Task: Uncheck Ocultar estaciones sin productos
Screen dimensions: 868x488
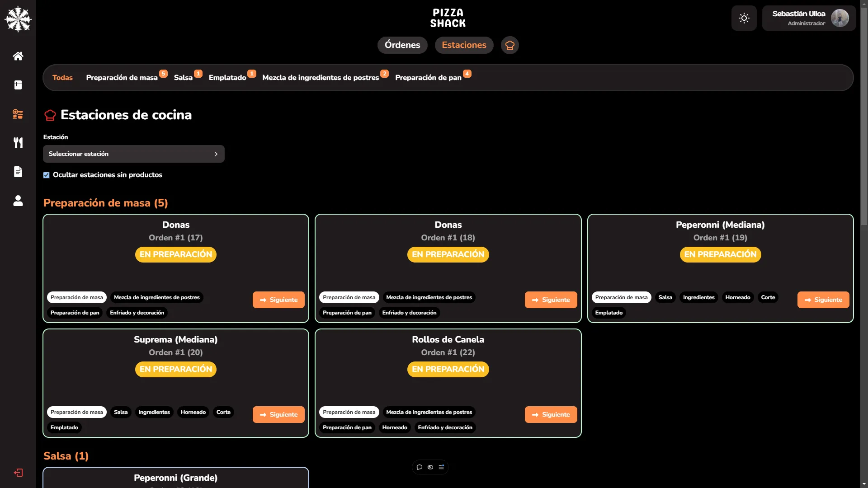Action: coord(46,175)
